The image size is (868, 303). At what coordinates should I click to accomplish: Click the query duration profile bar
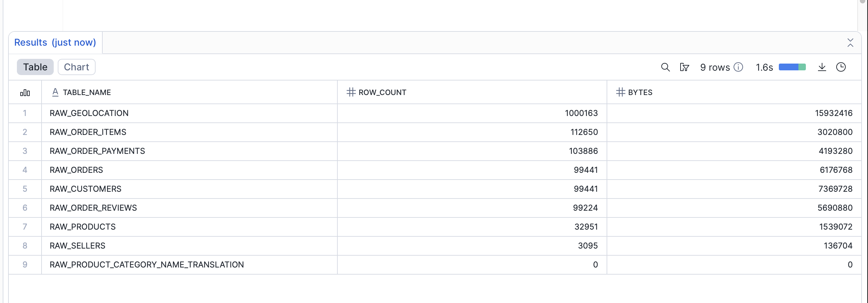tap(792, 67)
